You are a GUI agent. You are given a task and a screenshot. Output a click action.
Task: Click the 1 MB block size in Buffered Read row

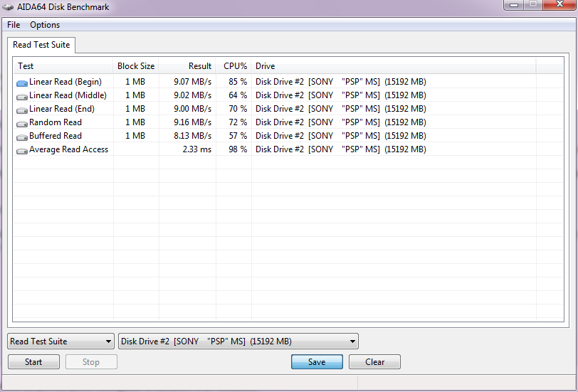(x=135, y=136)
